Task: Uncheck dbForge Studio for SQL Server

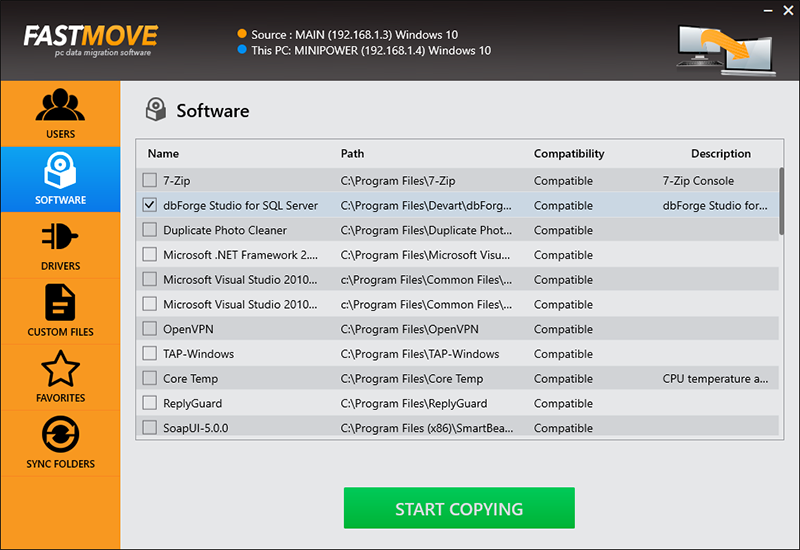Action: pos(150,206)
